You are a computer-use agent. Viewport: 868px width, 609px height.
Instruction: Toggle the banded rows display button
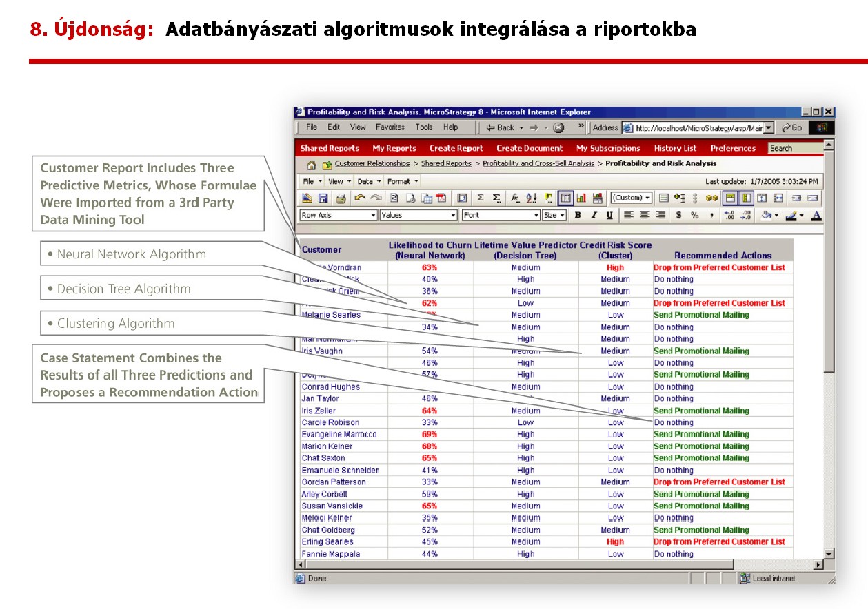(730, 198)
